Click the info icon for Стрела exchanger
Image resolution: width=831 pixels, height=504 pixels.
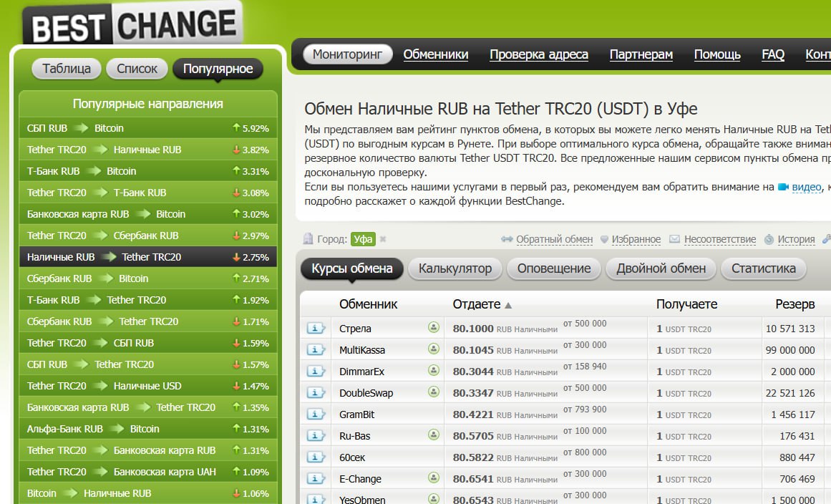[316, 329]
